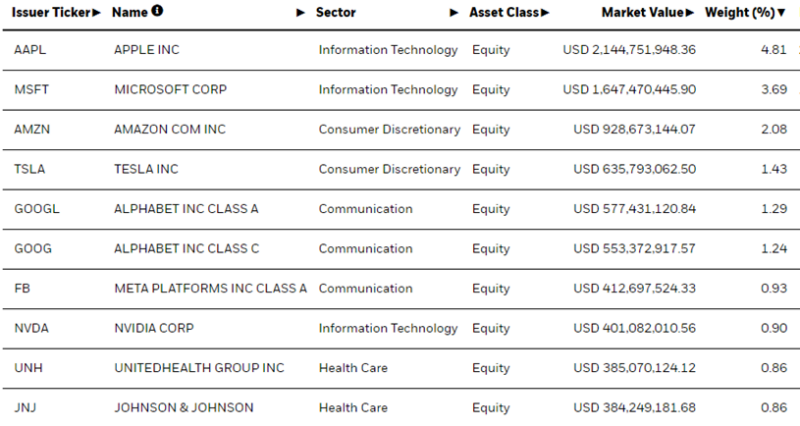Open the MICROSOFT CORP holding
800x426 pixels.
(170, 90)
